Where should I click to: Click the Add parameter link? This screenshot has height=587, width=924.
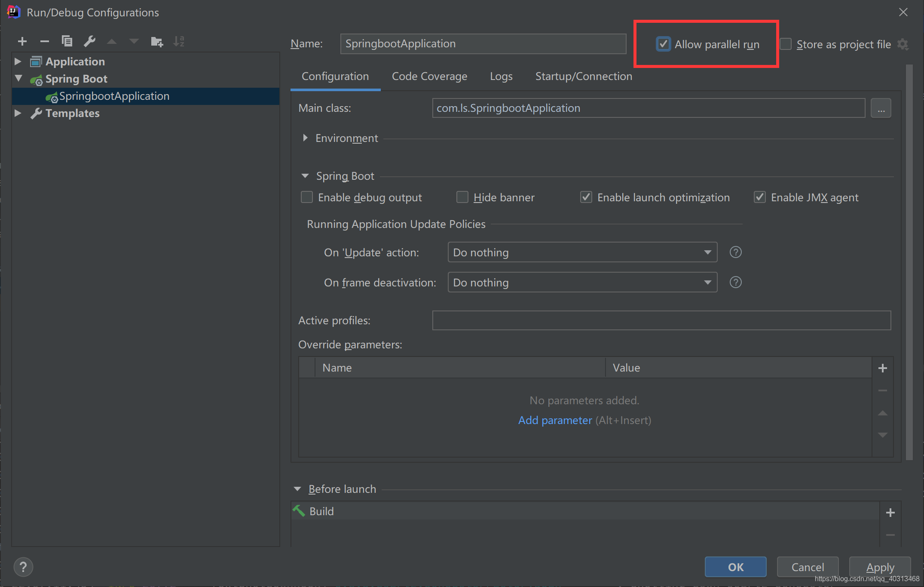(555, 420)
